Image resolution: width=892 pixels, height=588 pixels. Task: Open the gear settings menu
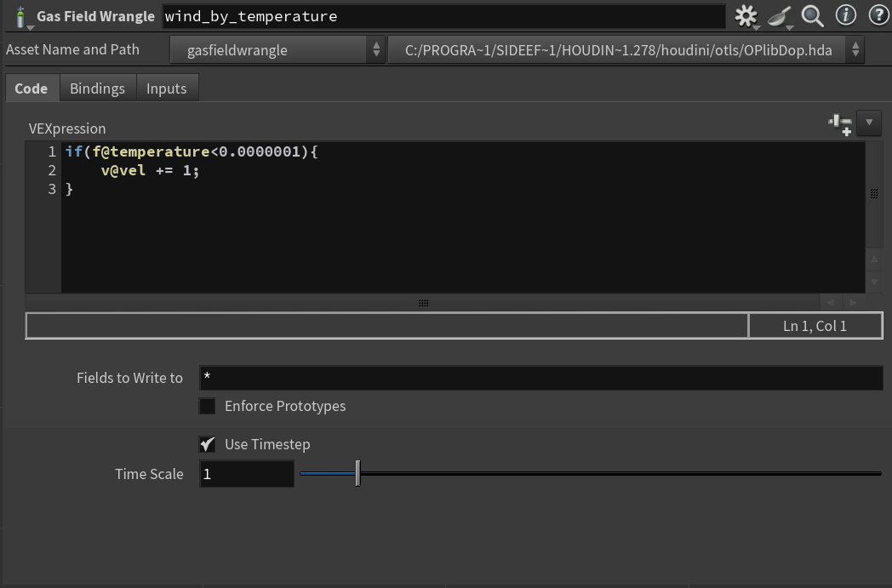pos(746,16)
